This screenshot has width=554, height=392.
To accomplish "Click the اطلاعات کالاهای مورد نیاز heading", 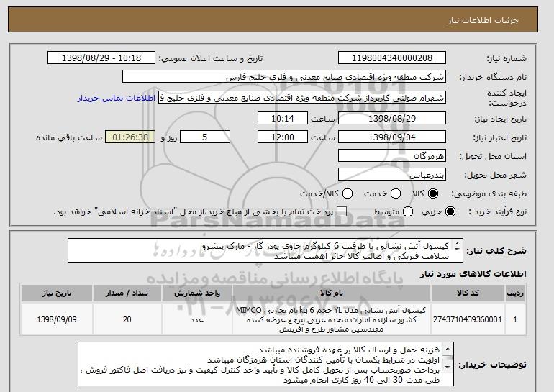I will coord(473,274).
